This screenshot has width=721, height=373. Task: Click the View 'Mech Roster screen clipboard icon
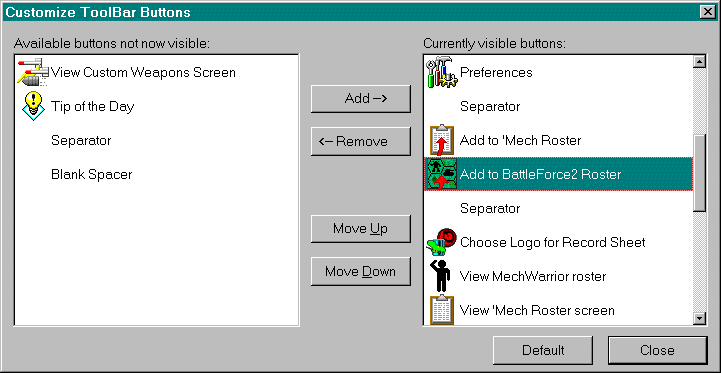(442, 310)
